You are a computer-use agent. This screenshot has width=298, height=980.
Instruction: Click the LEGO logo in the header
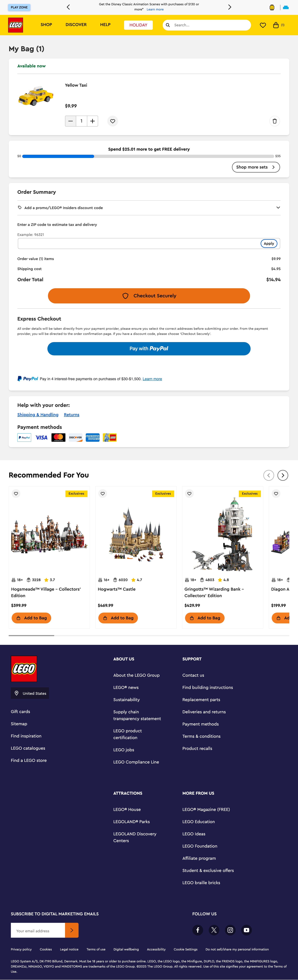click(x=16, y=25)
